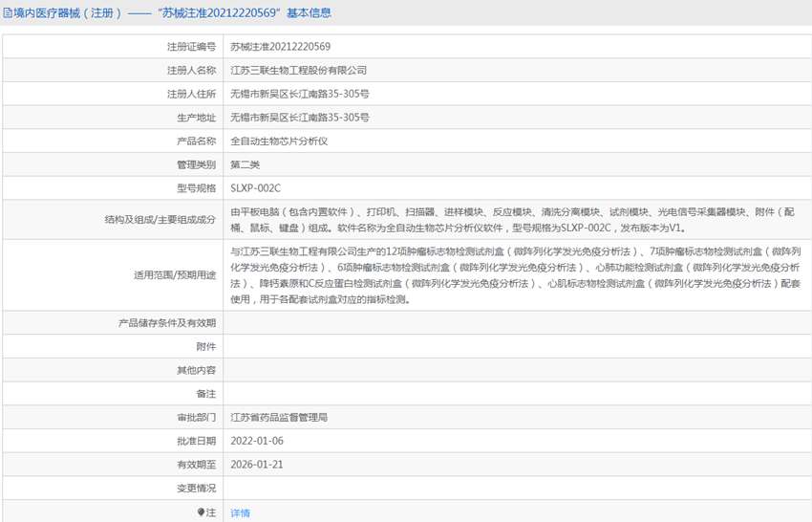This screenshot has height=522, width=812.
Task: Click the 变更情况 label
Action: [x=196, y=489]
